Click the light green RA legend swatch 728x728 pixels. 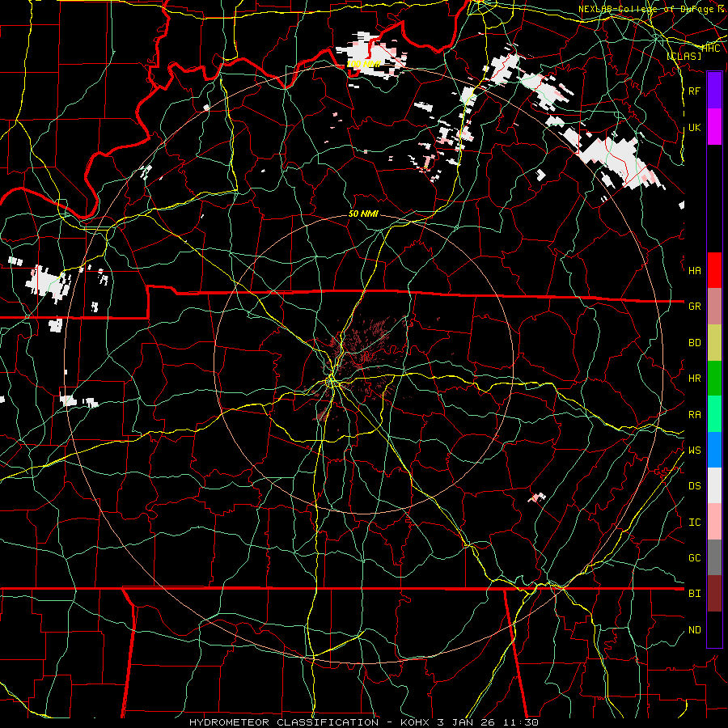(x=714, y=413)
